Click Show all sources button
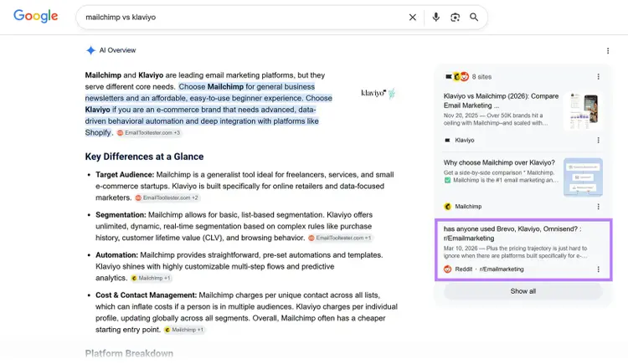 (523, 291)
